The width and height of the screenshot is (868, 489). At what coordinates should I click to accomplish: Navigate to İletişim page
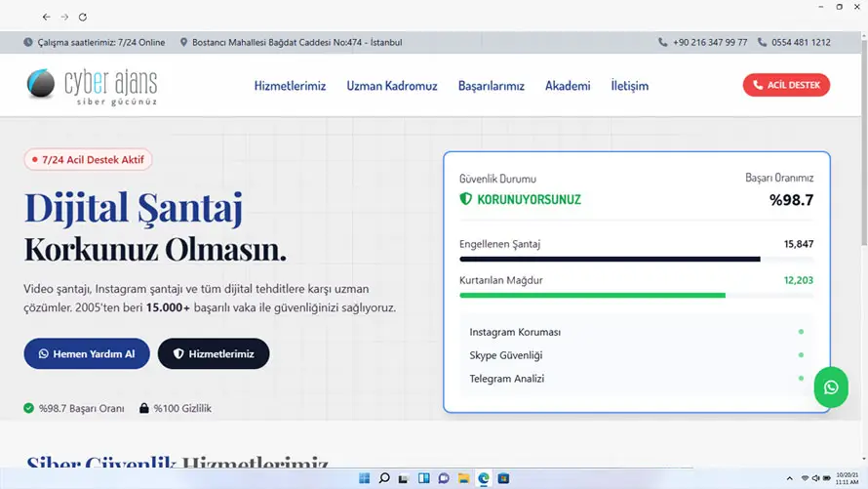[x=629, y=86]
